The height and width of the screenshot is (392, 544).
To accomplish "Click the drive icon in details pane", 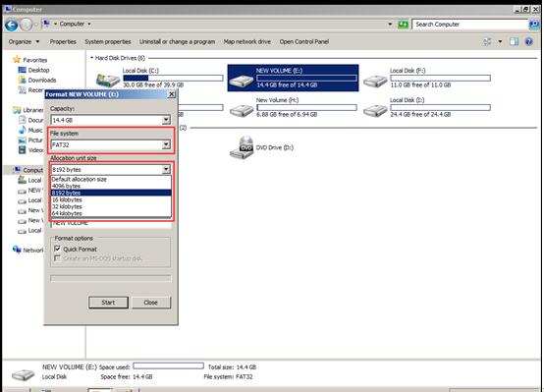I will pos(23,374).
